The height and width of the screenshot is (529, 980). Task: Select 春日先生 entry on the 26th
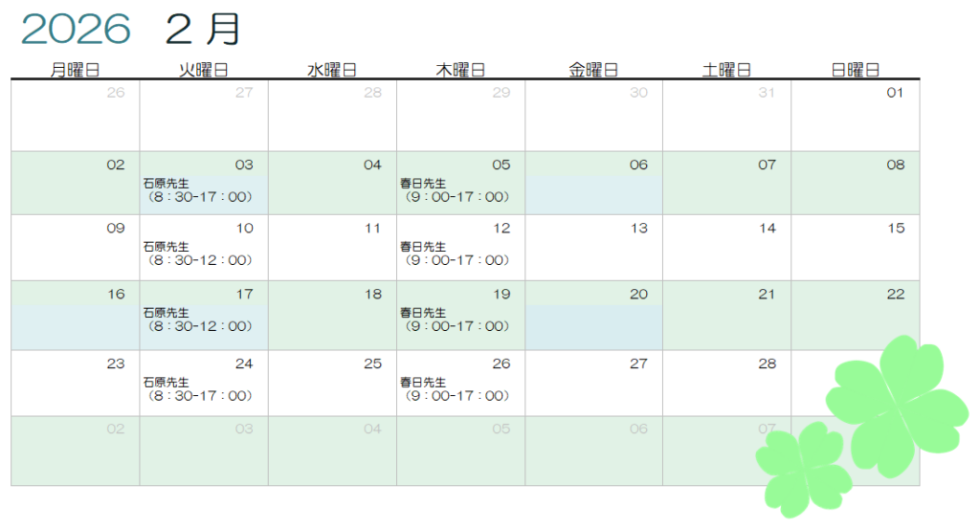455,389
